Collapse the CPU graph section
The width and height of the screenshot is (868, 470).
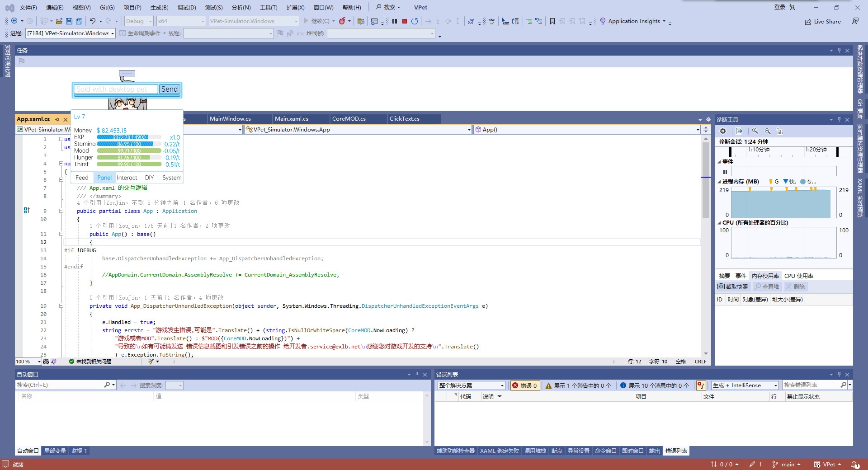pos(719,223)
